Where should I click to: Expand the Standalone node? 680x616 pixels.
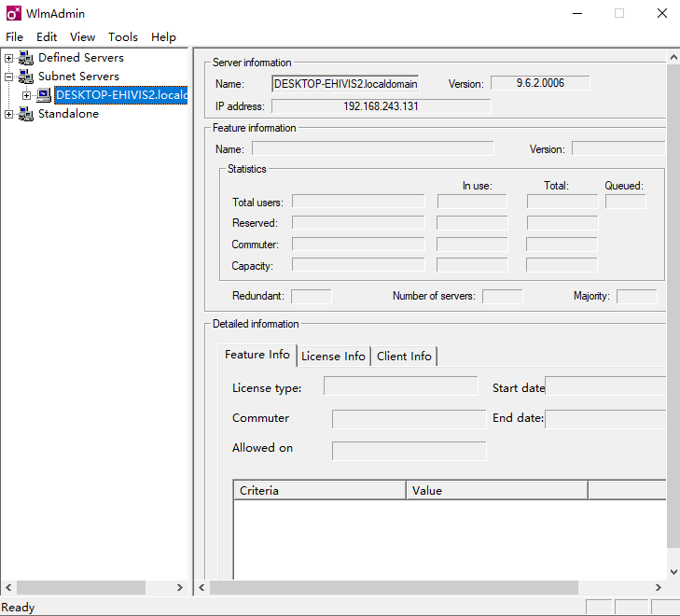9,114
